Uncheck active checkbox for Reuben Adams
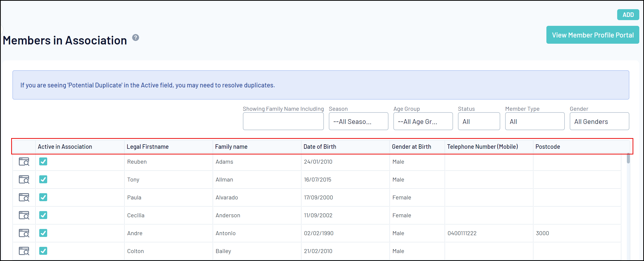The height and width of the screenshot is (261, 644). 43,162
